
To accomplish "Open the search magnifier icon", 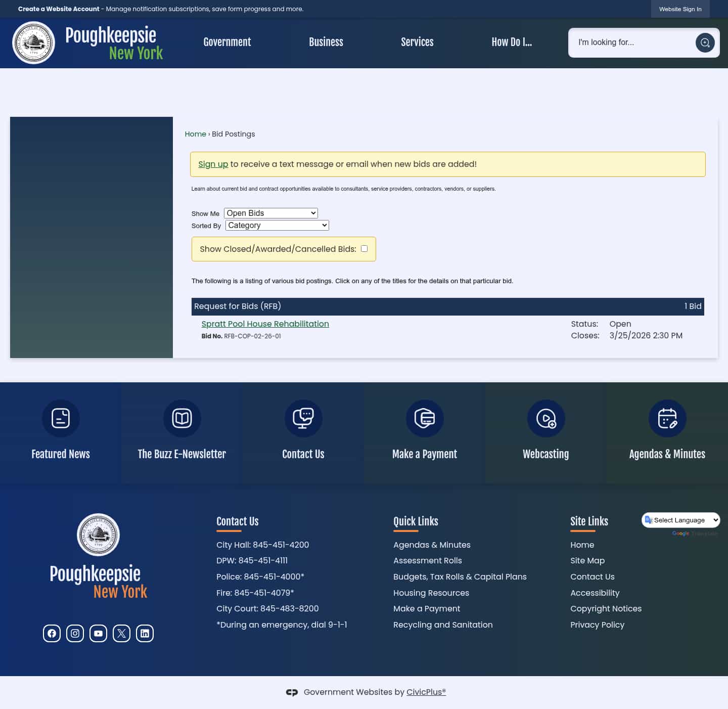I will tap(705, 42).
